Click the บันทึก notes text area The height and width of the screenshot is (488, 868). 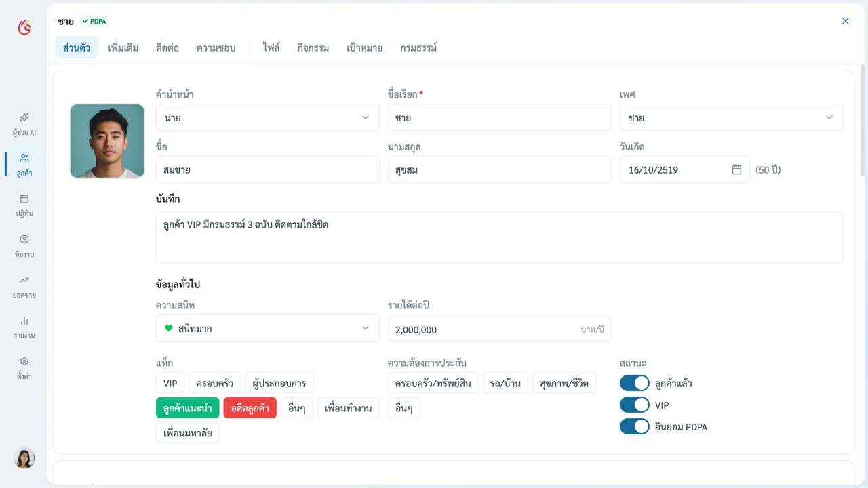(x=500, y=237)
